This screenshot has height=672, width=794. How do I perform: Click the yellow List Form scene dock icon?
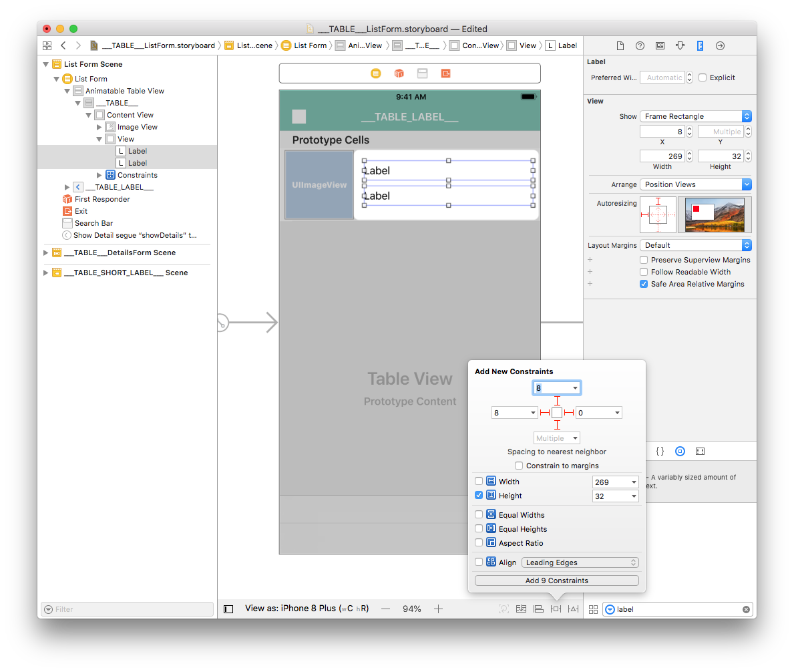(376, 73)
